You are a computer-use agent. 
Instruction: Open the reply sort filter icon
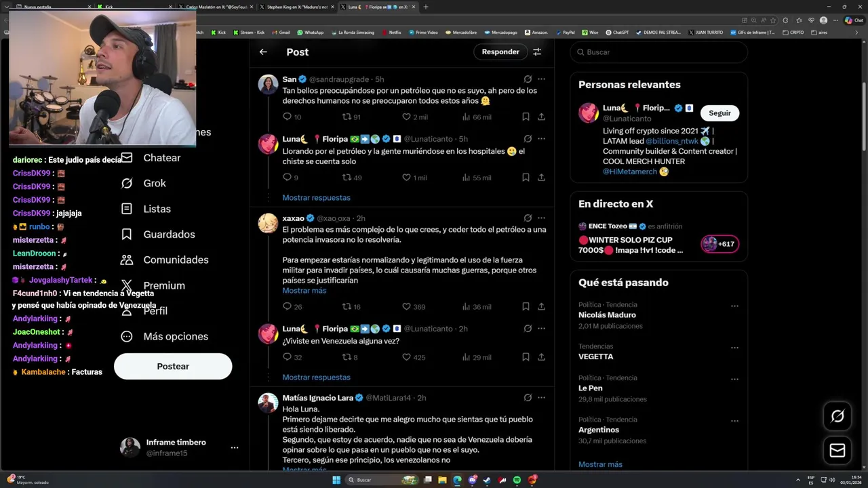click(537, 52)
